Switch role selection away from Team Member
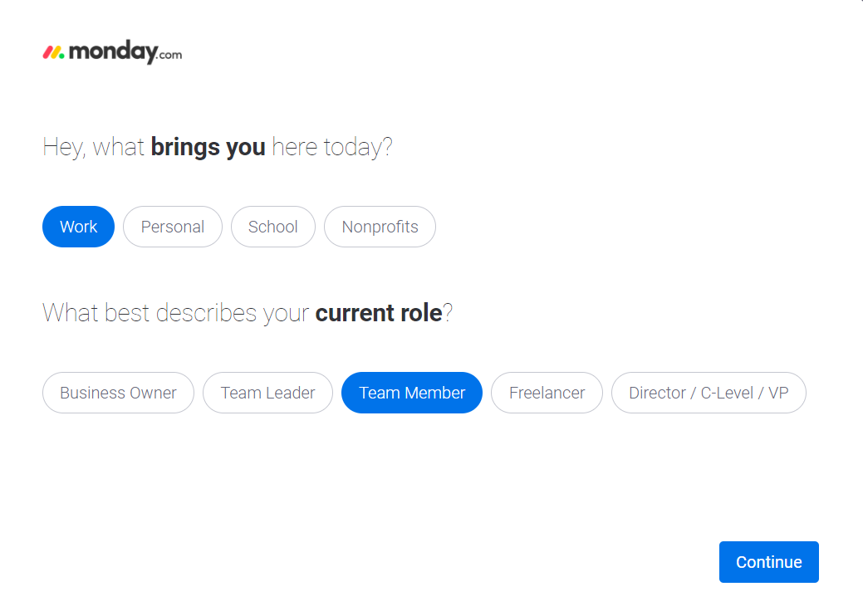The image size is (863, 616). click(267, 392)
